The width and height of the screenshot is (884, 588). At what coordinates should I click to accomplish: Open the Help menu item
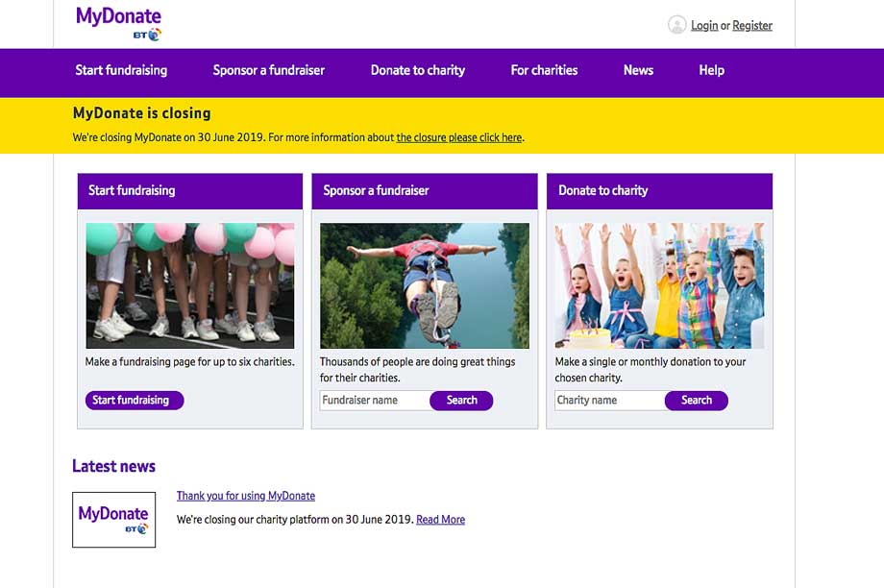pos(711,70)
